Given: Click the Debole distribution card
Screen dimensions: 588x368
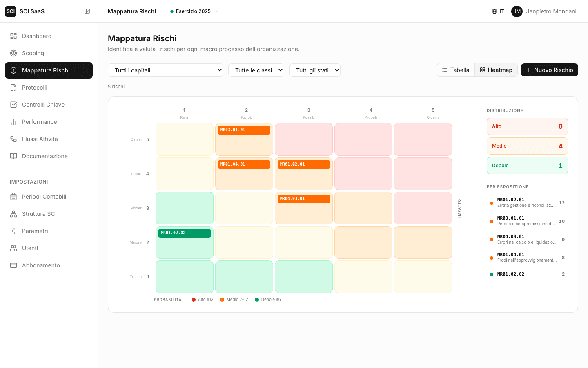Looking at the screenshot, I should point(527,166).
